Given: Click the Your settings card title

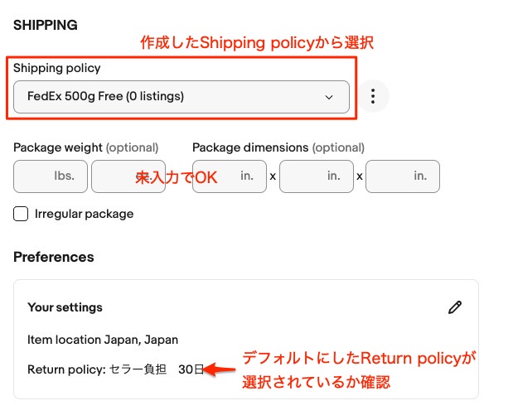Looking at the screenshot, I should 65,307.
